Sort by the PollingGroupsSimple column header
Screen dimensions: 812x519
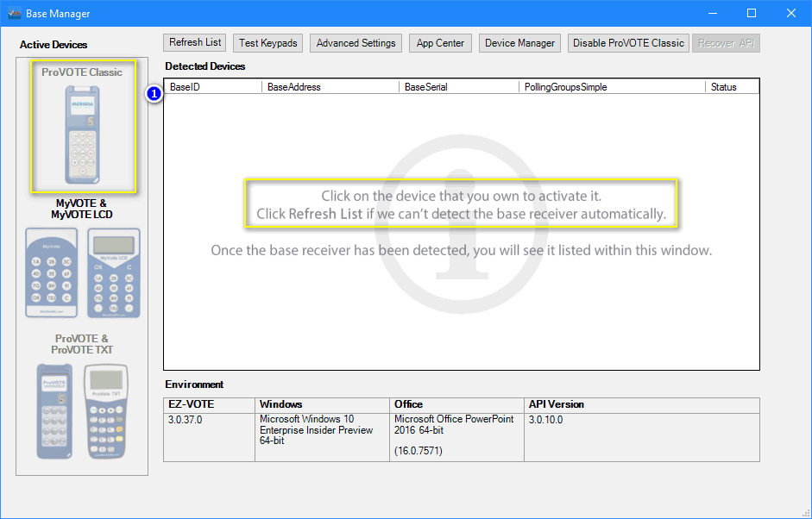click(x=612, y=87)
